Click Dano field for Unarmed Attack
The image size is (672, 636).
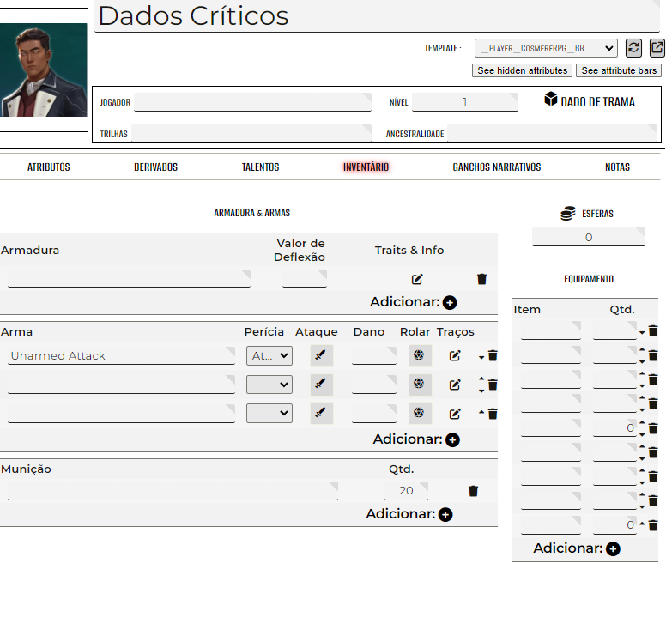374,355
